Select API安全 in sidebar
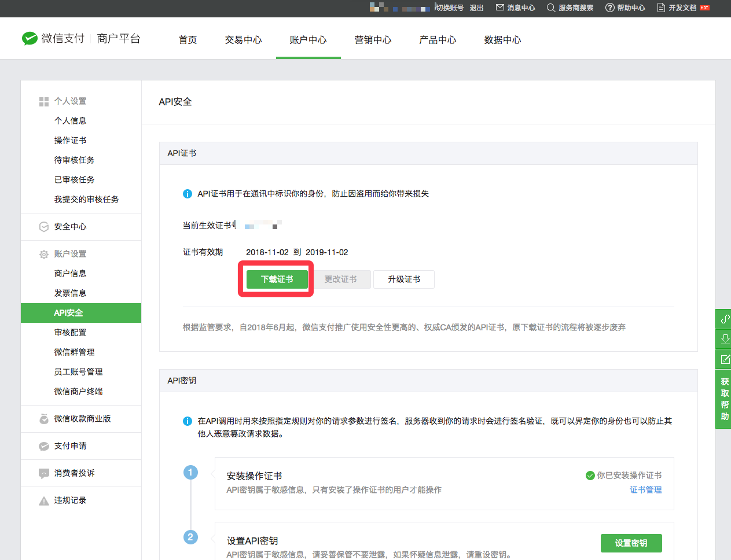The height and width of the screenshot is (560, 731). point(81,313)
